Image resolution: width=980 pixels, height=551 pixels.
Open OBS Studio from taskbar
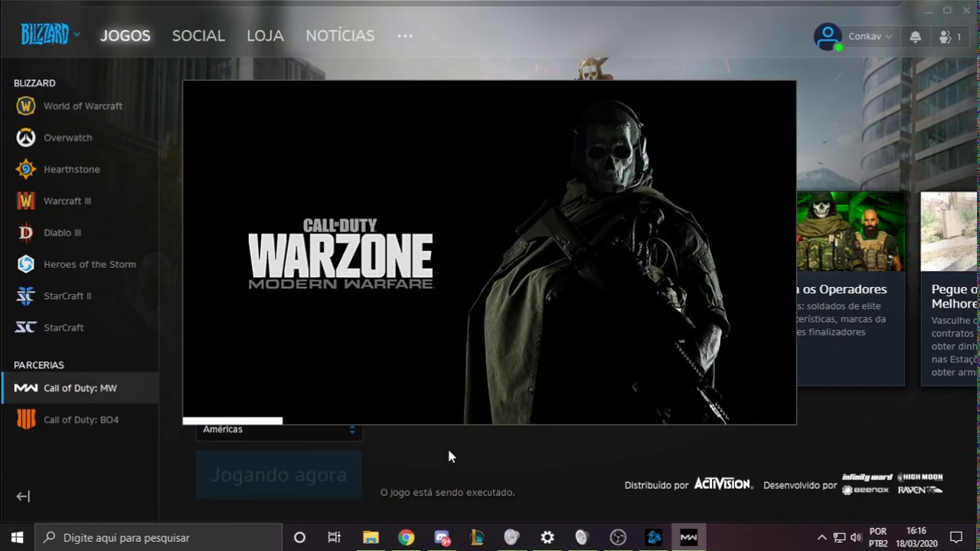click(x=618, y=537)
